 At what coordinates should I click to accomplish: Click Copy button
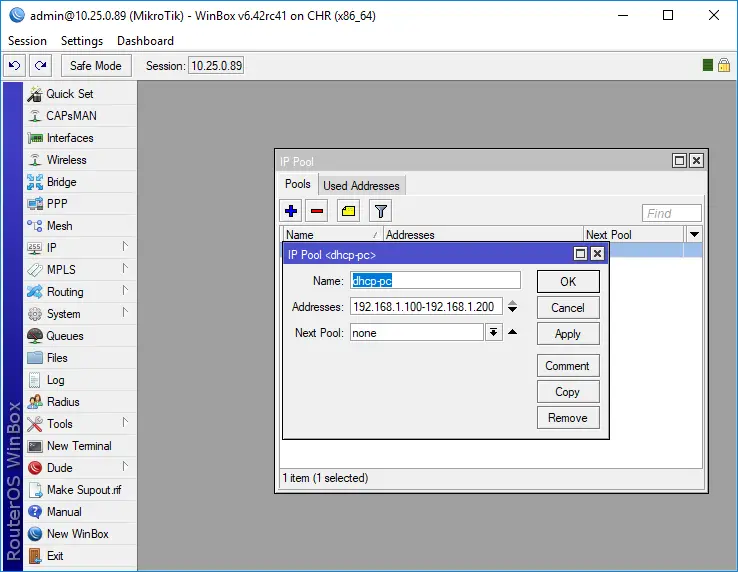(x=568, y=392)
